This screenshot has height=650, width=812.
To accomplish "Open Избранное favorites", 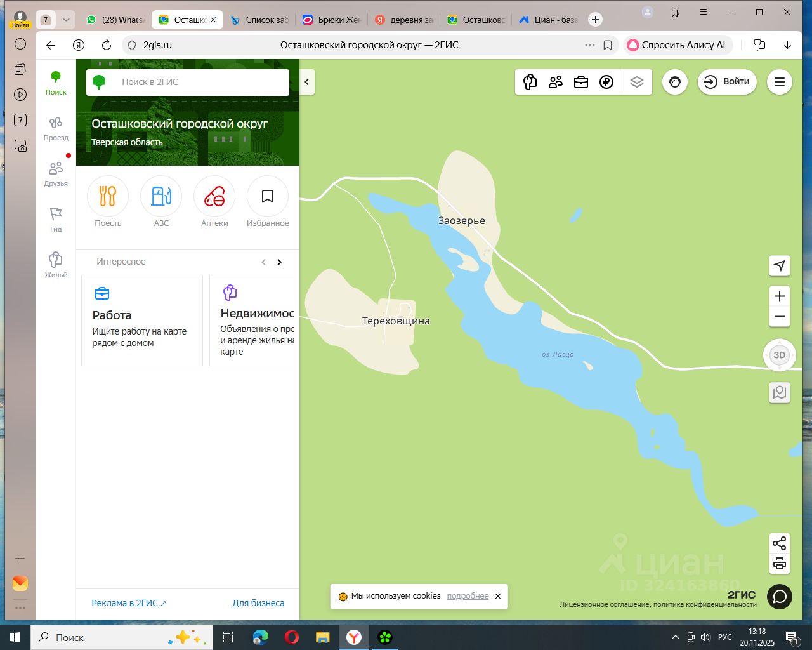I will click(268, 202).
